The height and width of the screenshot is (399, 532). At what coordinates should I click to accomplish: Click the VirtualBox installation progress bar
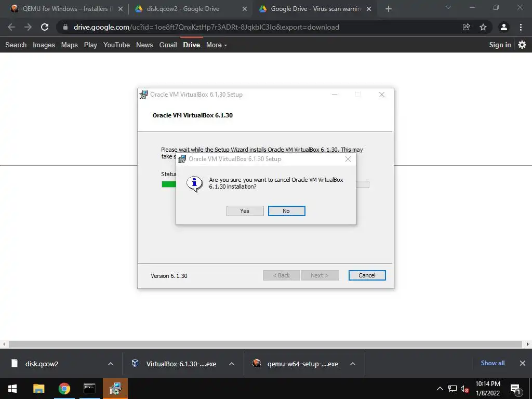tap(265, 184)
